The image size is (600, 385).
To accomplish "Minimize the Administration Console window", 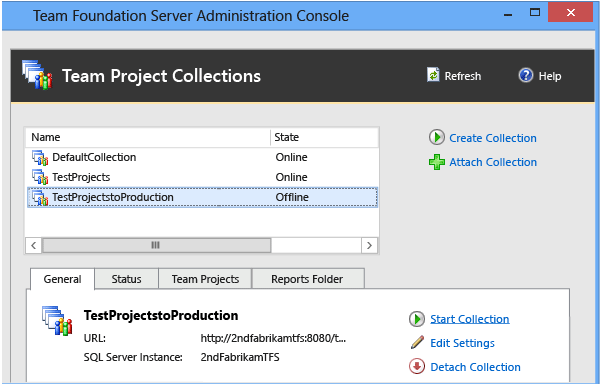I will (508, 14).
